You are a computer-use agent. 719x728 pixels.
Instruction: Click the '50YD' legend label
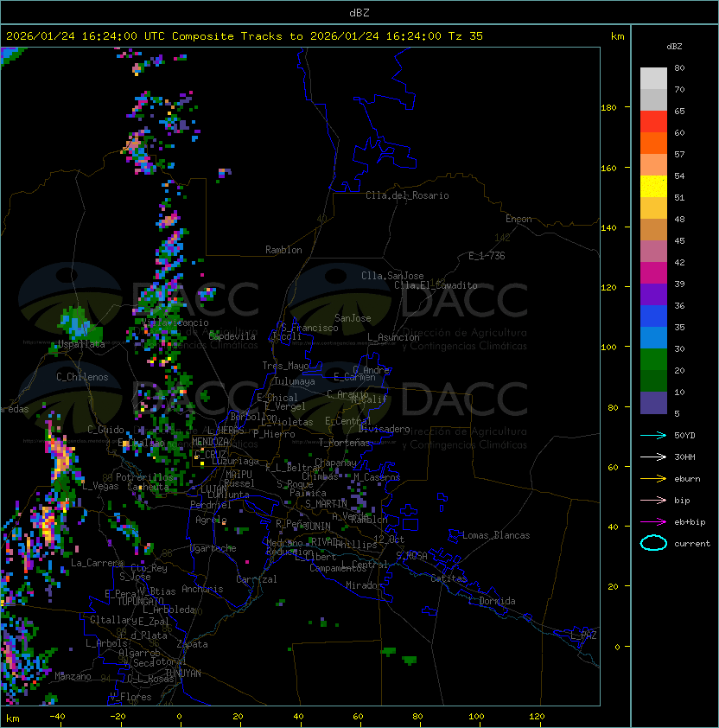click(684, 436)
